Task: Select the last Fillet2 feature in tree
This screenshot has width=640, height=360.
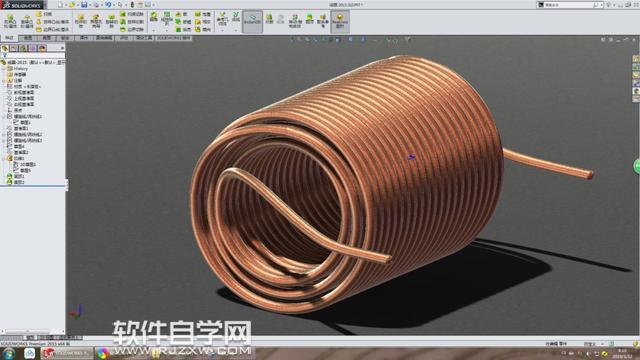Action: click(x=16, y=182)
